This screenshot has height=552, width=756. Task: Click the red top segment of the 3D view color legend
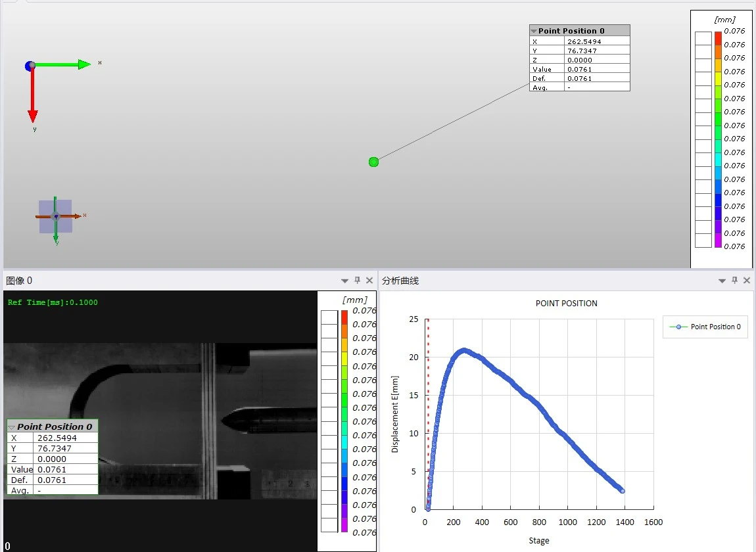718,38
